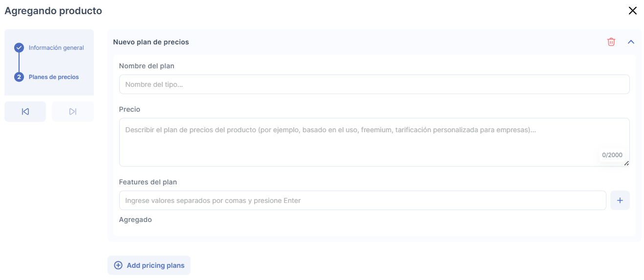Click the 0/2000 character counter
Image resolution: width=644 pixels, height=280 pixels.
[612, 155]
